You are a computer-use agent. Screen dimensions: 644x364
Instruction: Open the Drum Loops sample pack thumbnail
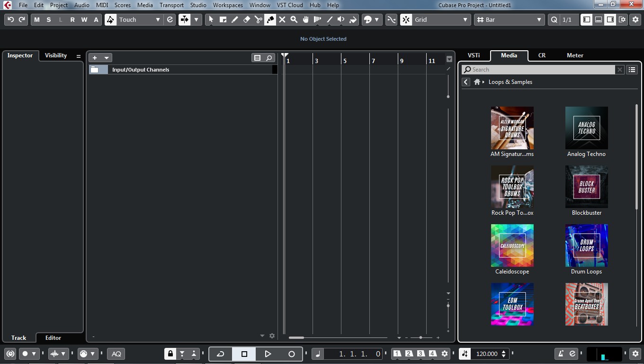[586, 246]
